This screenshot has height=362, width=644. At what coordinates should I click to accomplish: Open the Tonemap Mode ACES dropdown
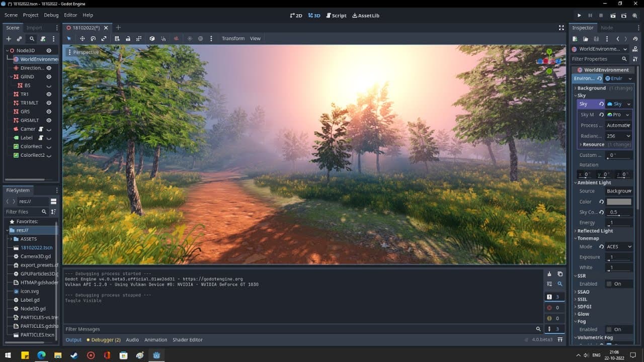pyautogui.click(x=618, y=247)
